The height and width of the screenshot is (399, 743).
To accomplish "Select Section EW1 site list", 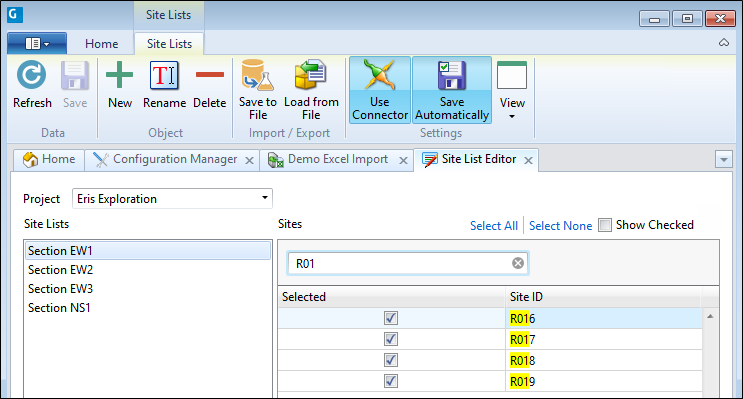I will click(x=147, y=251).
